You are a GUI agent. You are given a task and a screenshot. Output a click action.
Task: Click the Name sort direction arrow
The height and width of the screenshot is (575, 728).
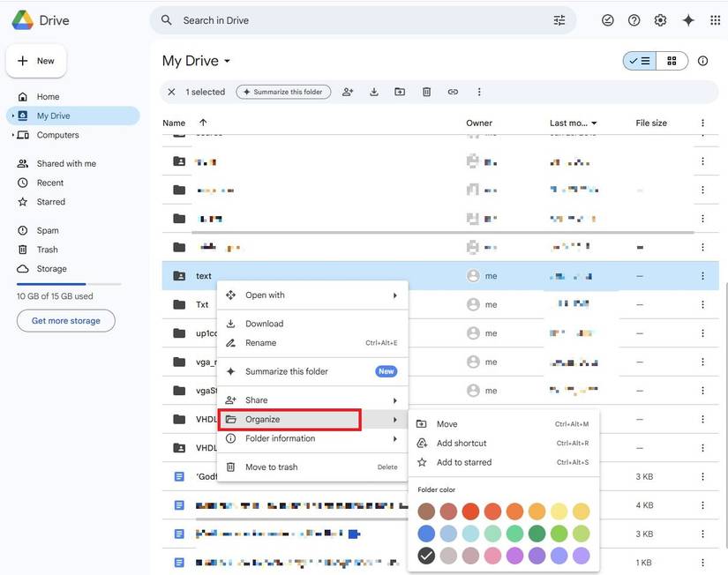[203, 123]
